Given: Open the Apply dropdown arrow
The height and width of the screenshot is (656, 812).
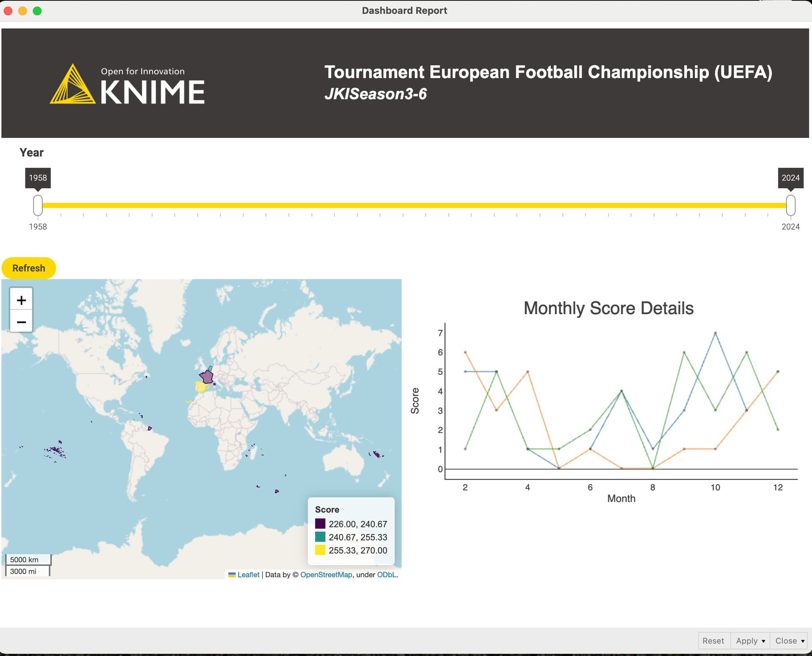Looking at the screenshot, I should coord(763,641).
